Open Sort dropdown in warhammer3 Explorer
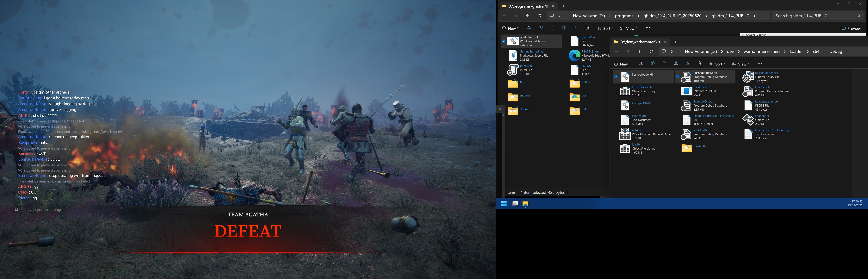Viewport: 868px width, 279px height. click(717, 64)
